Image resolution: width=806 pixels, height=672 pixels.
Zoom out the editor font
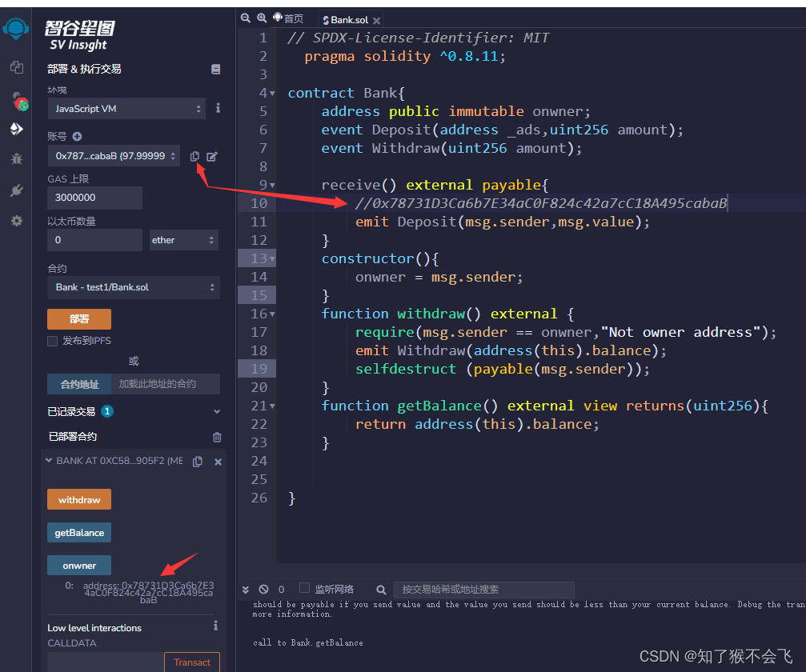[246, 18]
